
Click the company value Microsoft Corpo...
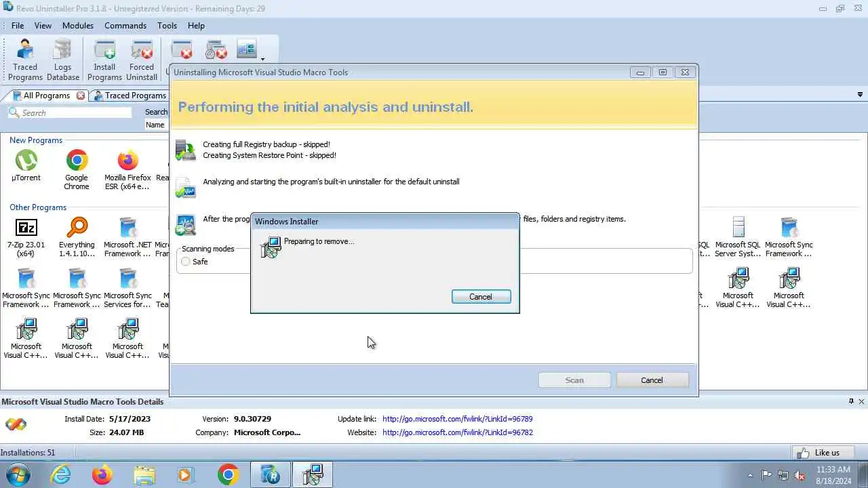(x=267, y=432)
